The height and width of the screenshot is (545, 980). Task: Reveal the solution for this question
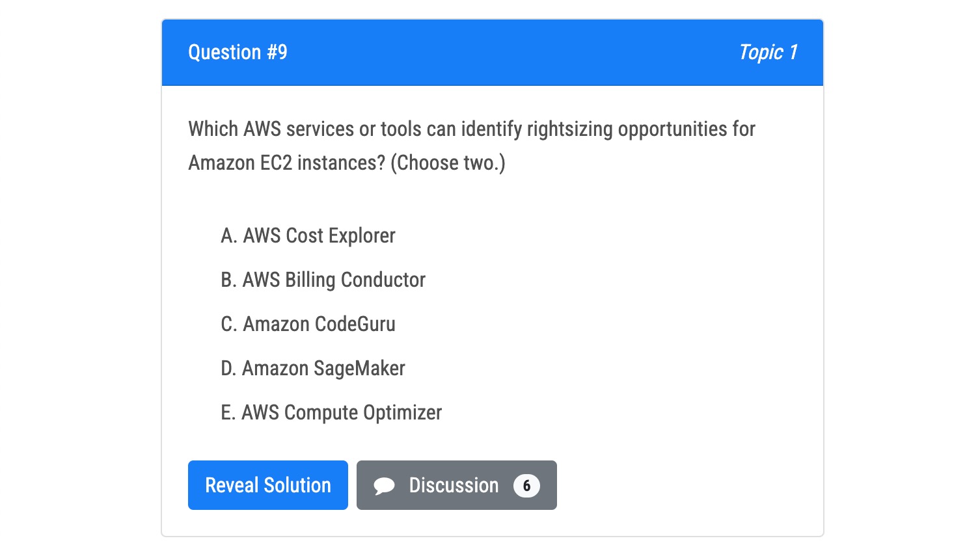coord(268,485)
